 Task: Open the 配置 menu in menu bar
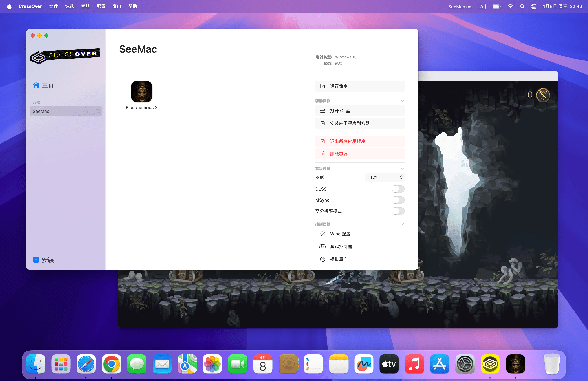coord(101,6)
